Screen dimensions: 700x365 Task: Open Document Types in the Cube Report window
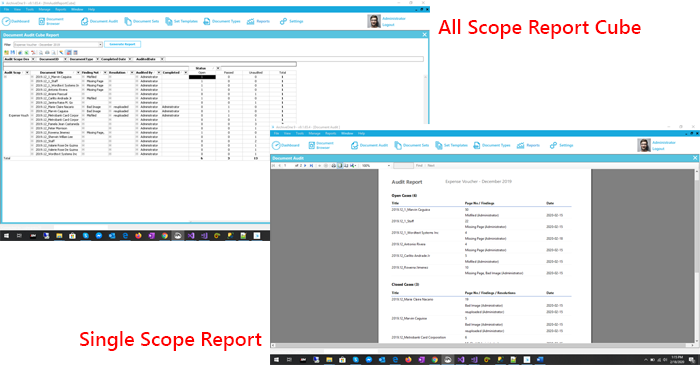point(222,21)
